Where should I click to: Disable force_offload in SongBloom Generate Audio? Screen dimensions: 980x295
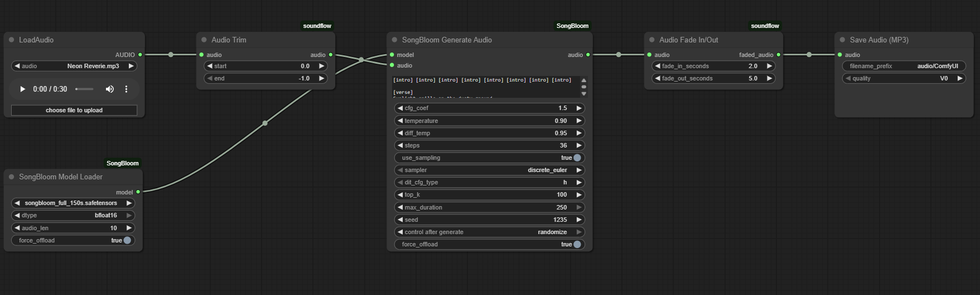click(x=577, y=244)
